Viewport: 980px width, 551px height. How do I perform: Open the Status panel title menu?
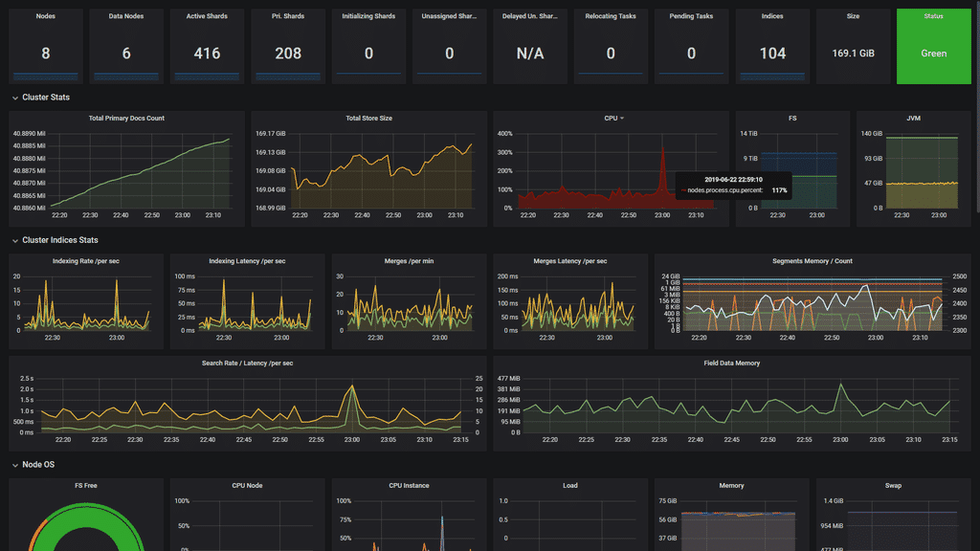pos(934,16)
